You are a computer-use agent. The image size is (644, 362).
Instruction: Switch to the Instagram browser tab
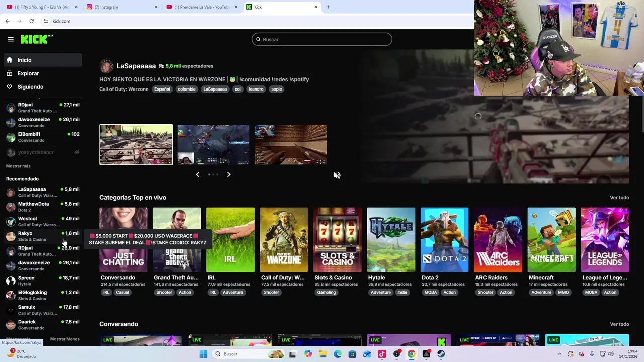[122, 7]
